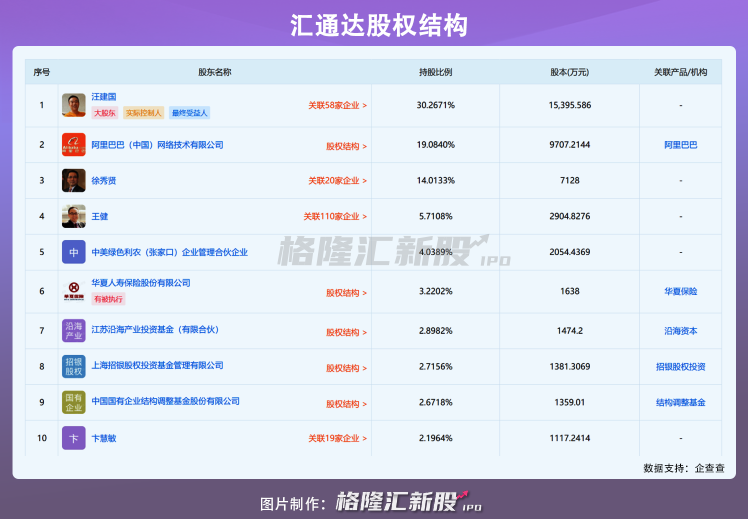
Task: Click purple 卞 icon for 卞慧敏
Action: tap(73, 438)
